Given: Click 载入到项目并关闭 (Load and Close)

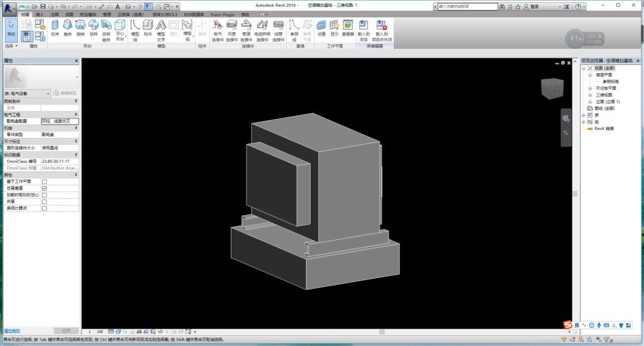Looking at the screenshot, I should 382,30.
